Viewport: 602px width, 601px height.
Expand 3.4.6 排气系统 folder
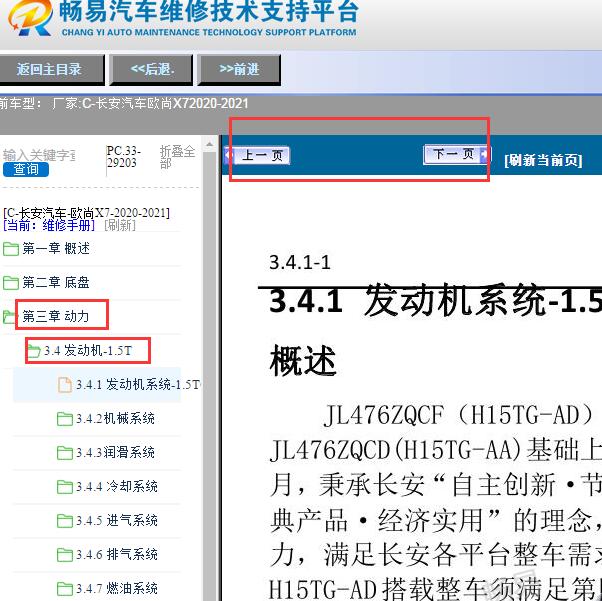pyautogui.click(x=117, y=555)
